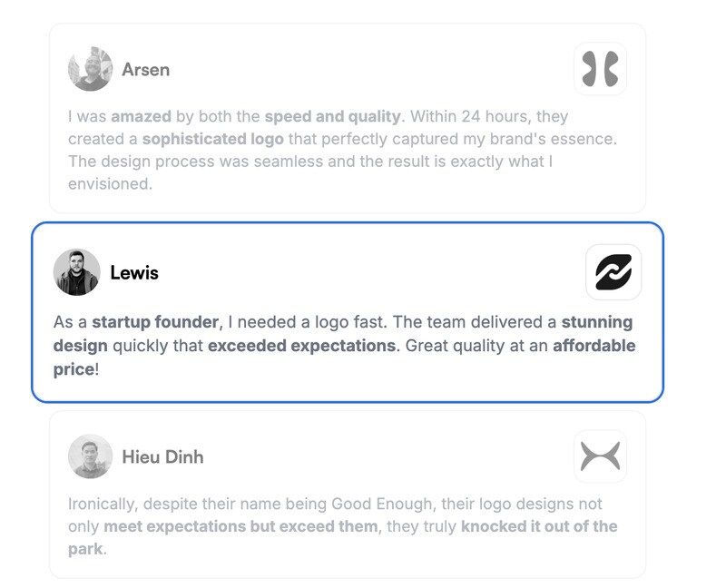Click the Arsen customer logo icon
Screen dimensions: 726x588
point(600,69)
